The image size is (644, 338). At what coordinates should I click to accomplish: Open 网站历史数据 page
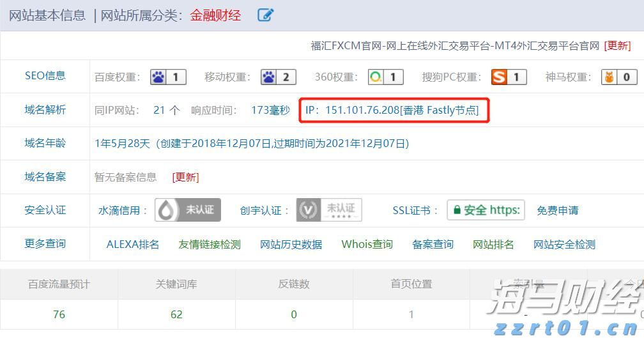click(x=291, y=244)
